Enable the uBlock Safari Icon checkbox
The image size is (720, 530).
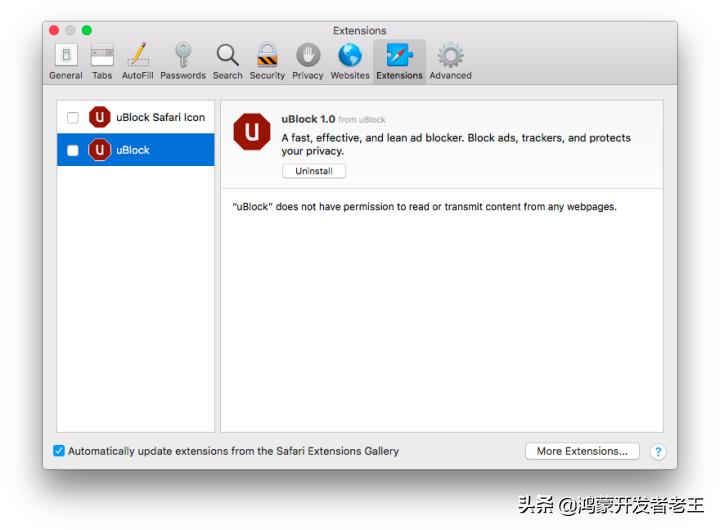(x=73, y=118)
